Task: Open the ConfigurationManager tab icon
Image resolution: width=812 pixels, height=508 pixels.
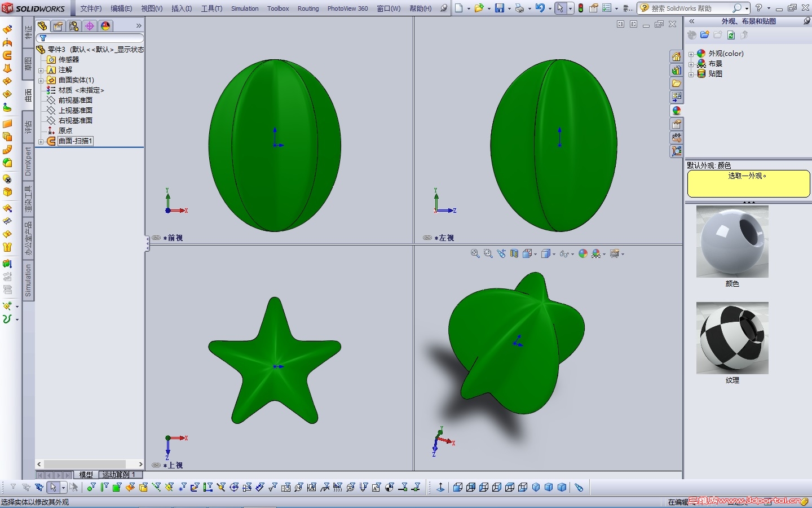Action: pyautogui.click(x=74, y=26)
